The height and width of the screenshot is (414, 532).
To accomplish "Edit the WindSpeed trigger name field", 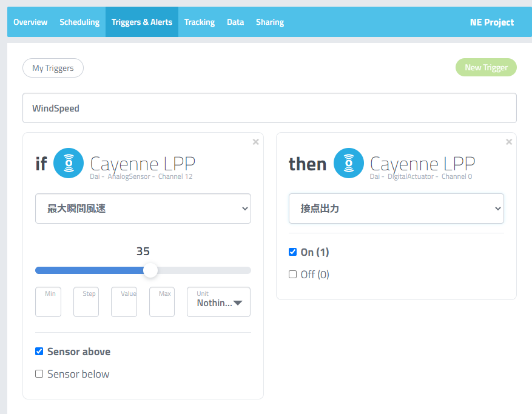I will (x=269, y=108).
